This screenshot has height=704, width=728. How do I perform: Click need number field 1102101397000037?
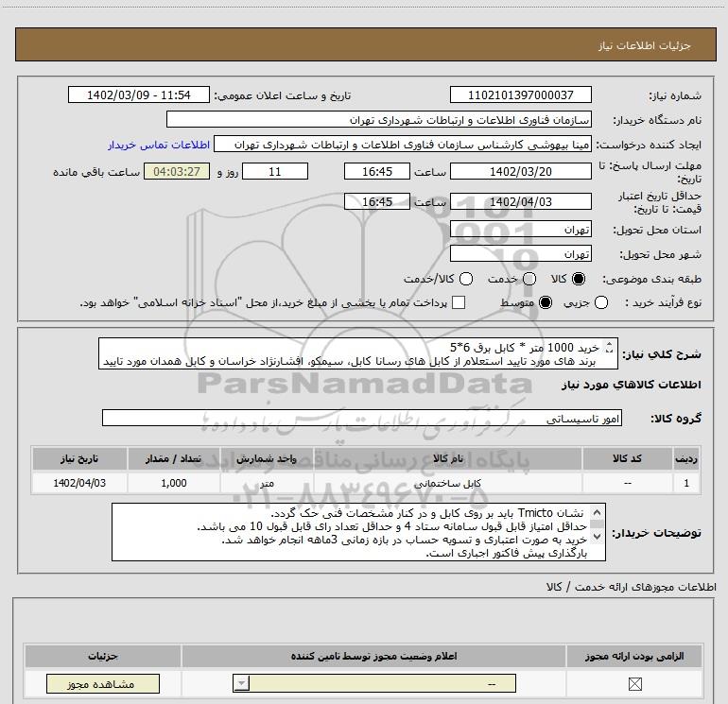click(520, 95)
